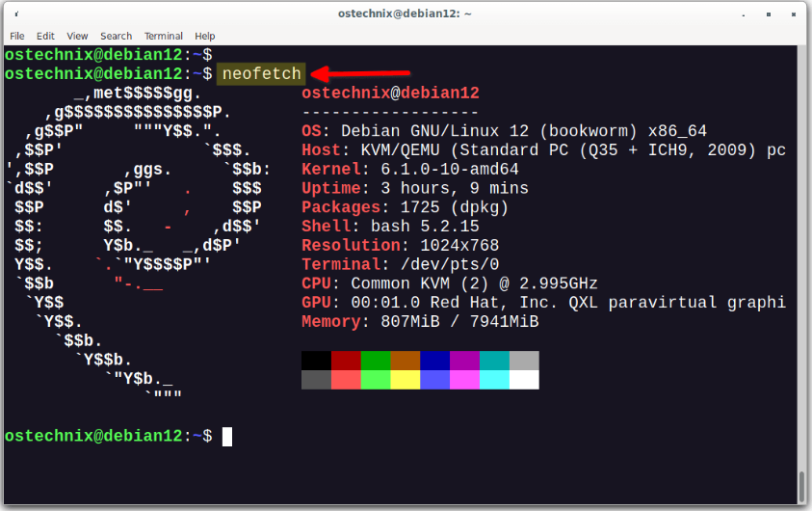Click the bright red color block

[346, 379]
